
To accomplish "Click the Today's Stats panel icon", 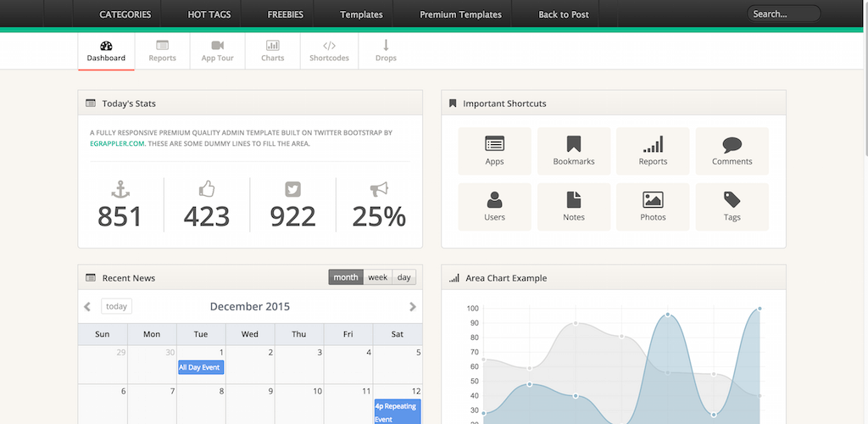I will [91, 103].
